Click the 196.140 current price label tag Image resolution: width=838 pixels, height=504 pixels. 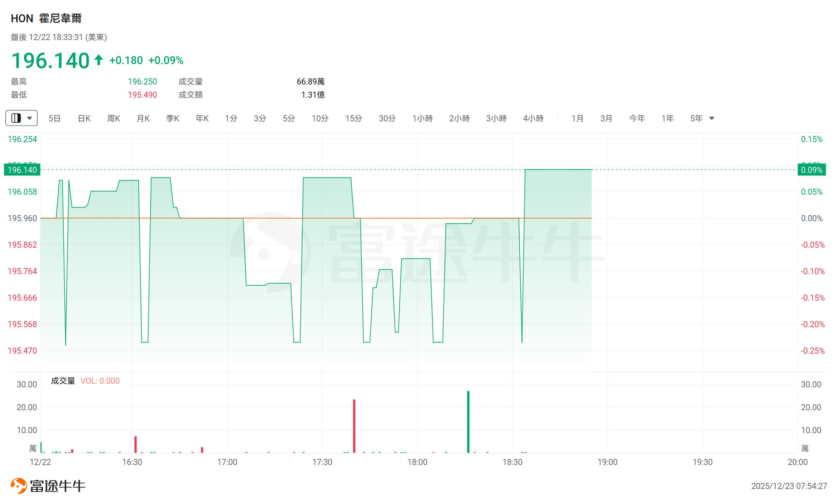point(22,170)
